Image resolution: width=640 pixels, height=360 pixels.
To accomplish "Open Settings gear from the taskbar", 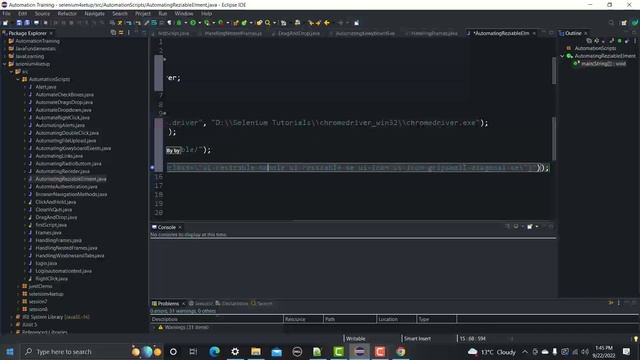I will click(235, 351).
